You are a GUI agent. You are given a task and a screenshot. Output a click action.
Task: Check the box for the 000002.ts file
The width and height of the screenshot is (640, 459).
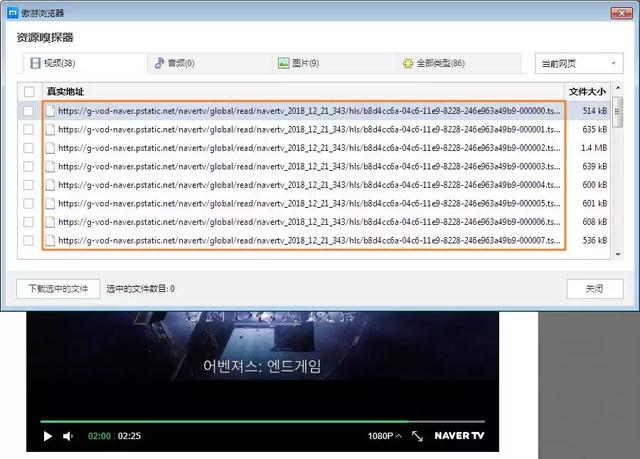click(x=29, y=148)
